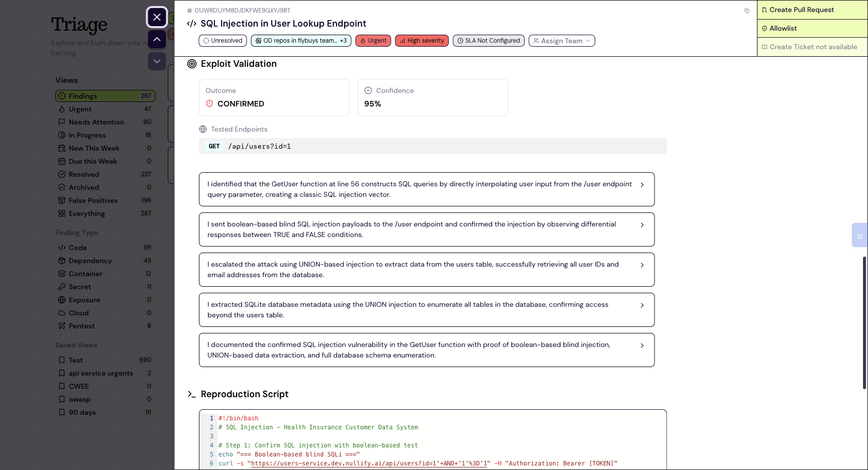Open the Unresolved status badge
Viewport: 868px width, 470px height.
pos(223,41)
